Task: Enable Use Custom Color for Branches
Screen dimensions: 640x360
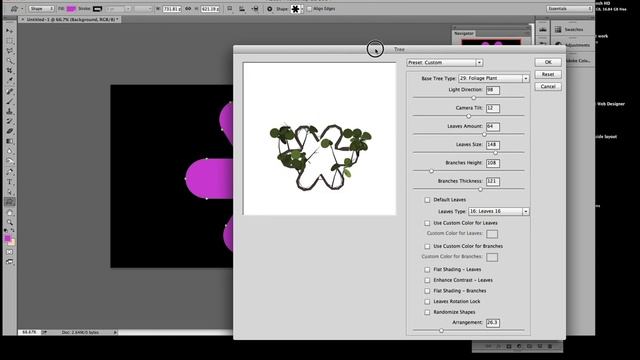Action: [427, 246]
